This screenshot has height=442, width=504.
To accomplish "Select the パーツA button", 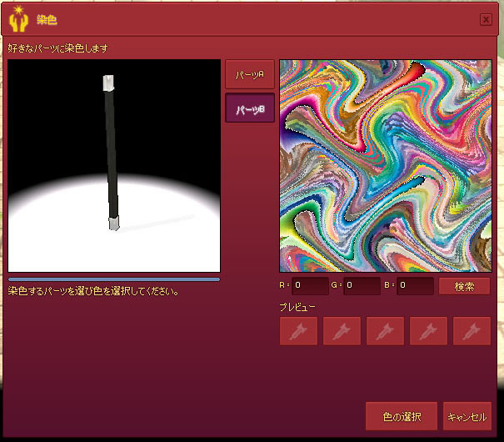I will (x=250, y=74).
